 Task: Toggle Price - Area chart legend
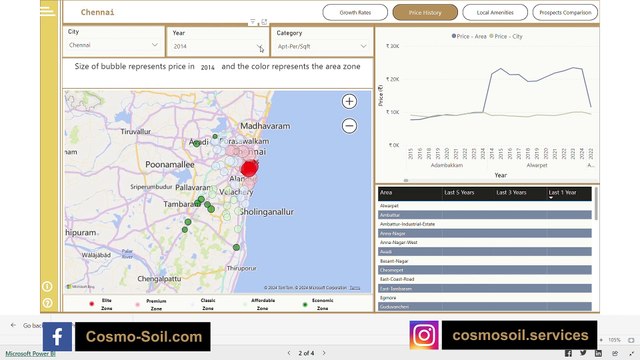tap(469, 36)
